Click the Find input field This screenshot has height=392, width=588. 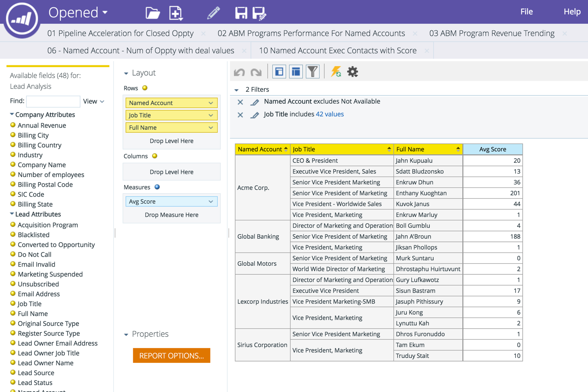point(53,101)
